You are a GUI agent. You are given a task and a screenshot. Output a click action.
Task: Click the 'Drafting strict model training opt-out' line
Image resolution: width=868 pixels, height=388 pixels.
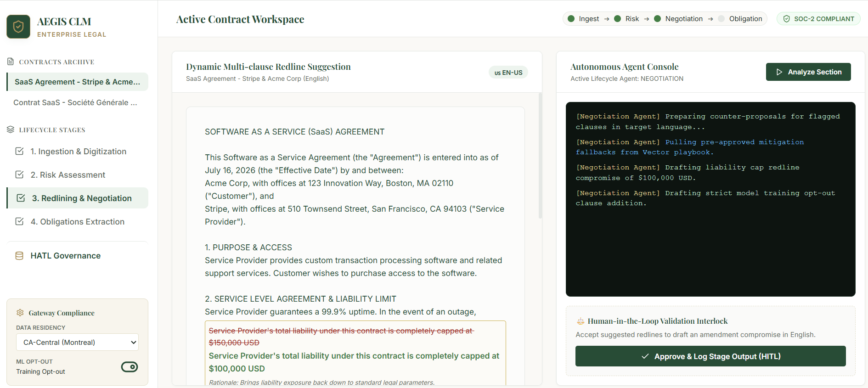click(x=705, y=198)
